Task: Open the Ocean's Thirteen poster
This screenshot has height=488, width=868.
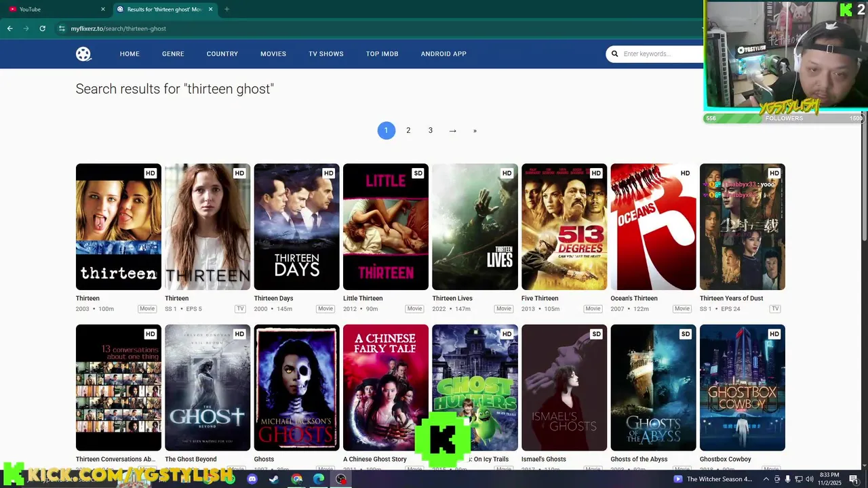Action: 654,226
